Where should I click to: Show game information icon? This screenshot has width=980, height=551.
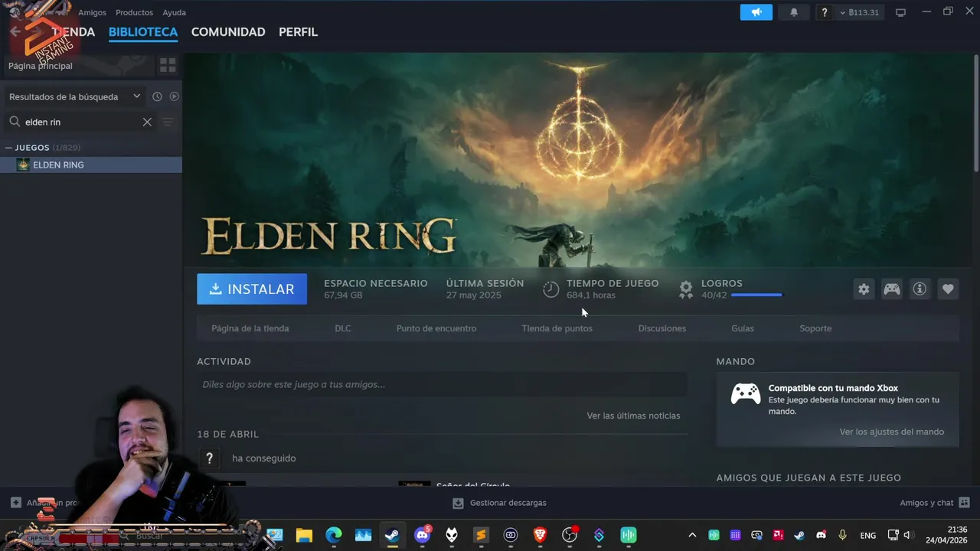pyautogui.click(x=920, y=289)
